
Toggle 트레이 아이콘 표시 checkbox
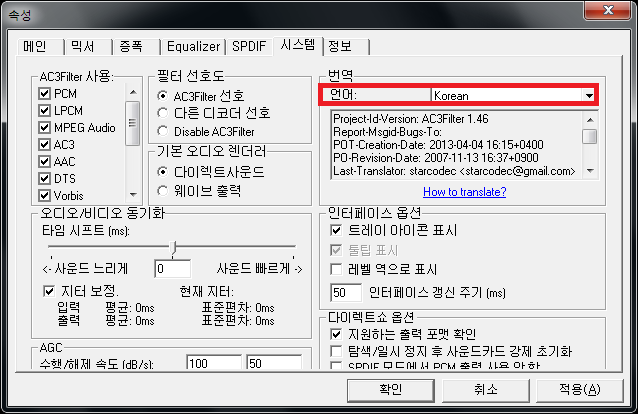[x=336, y=230]
